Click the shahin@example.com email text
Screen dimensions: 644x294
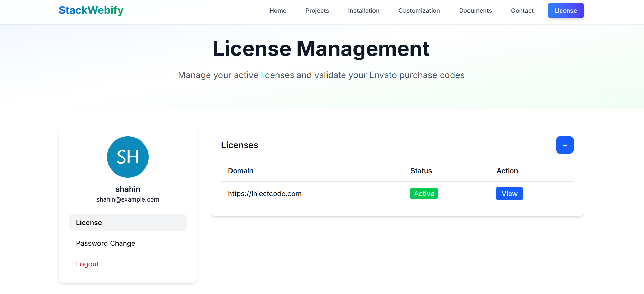point(128,199)
